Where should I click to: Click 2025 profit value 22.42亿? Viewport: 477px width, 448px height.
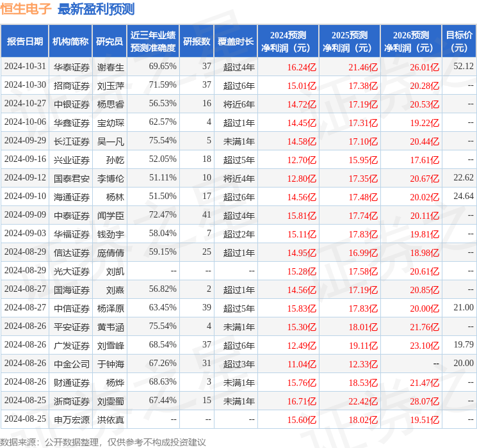click(x=363, y=401)
